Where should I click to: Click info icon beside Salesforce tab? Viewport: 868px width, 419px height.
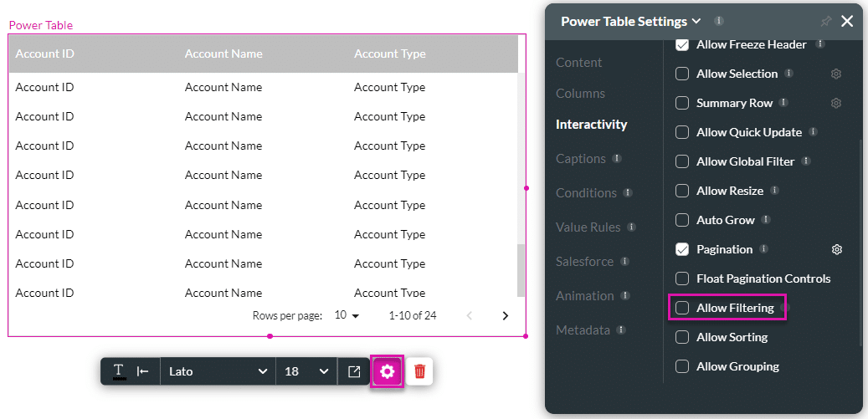[x=625, y=262]
